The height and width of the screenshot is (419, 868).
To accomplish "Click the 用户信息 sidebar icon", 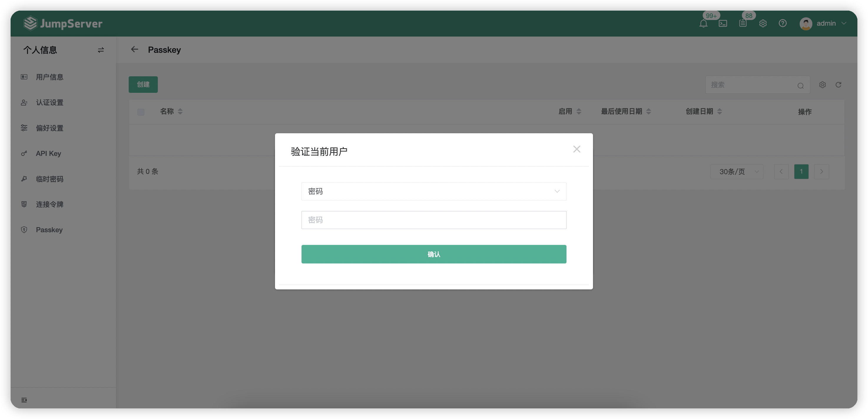I will (24, 77).
